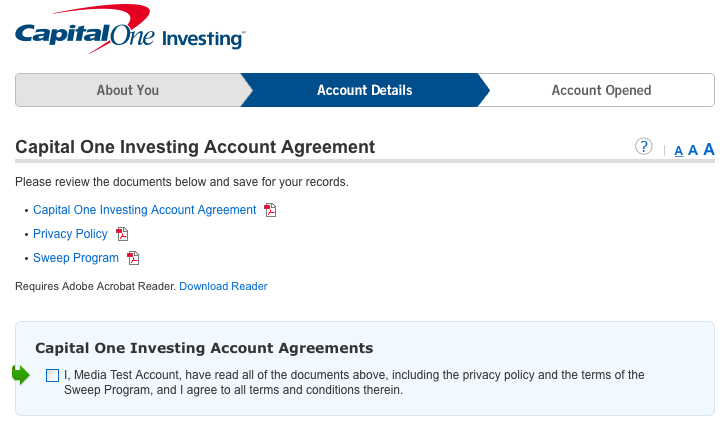Select the medium text size A
The width and height of the screenshot is (728, 424).
[692, 151]
